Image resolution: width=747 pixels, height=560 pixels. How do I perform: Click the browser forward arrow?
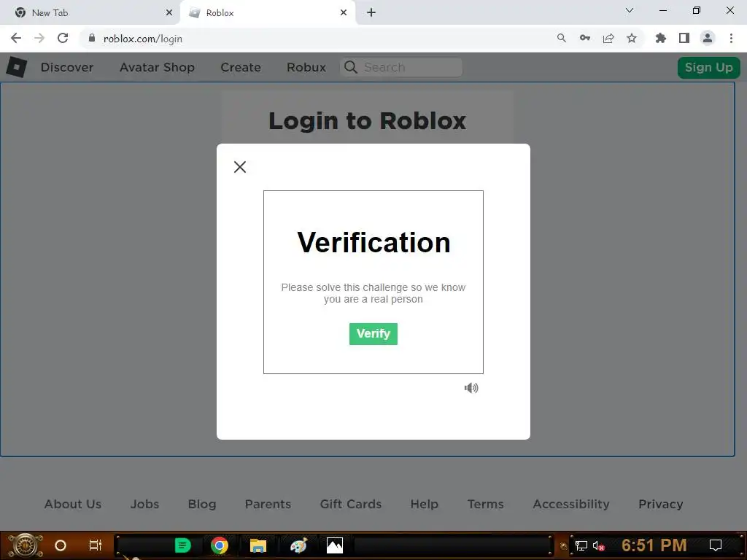coord(39,38)
